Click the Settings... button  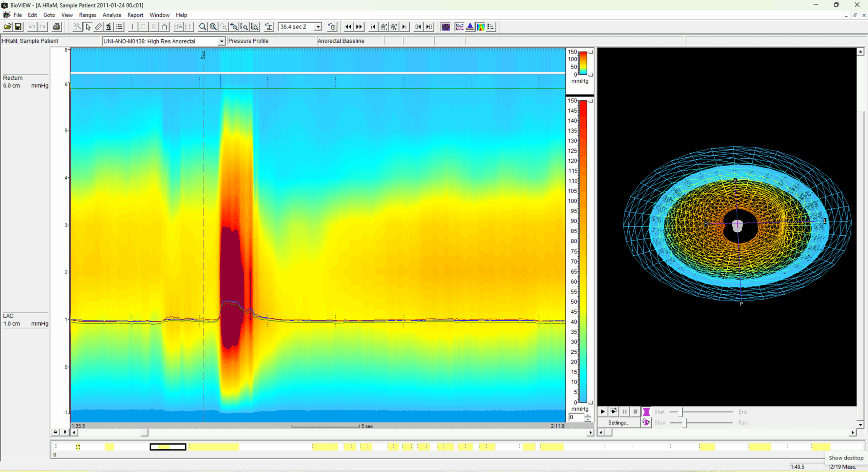tap(618, 422)
